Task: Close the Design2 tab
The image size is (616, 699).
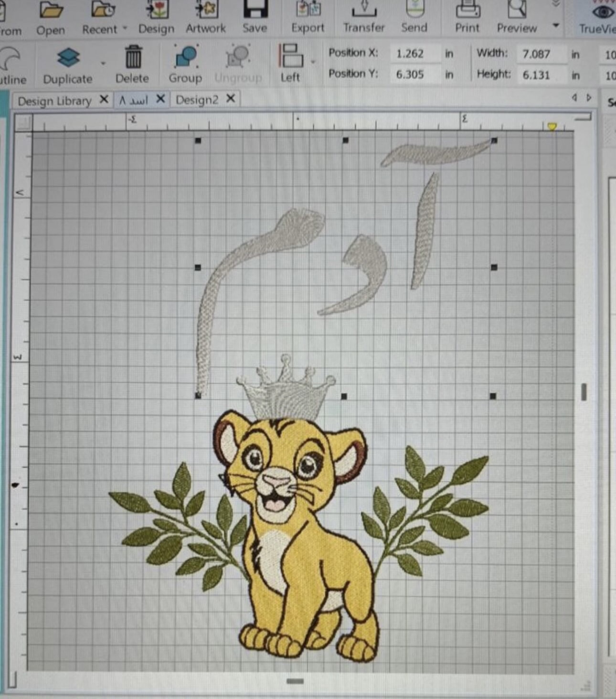Action: (x=231, y=98)
